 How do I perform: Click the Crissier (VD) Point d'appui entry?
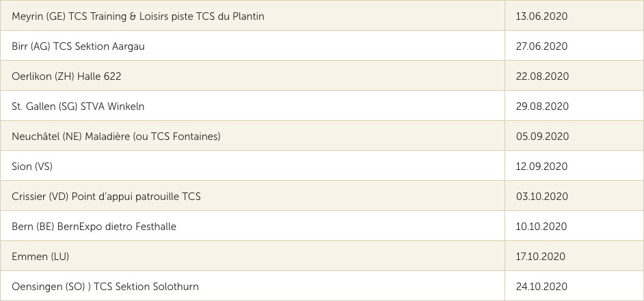(x=106, y=197)
